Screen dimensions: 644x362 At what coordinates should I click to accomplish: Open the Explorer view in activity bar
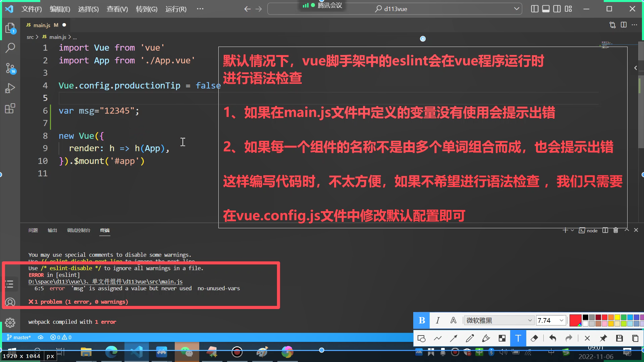coord(10,28)
